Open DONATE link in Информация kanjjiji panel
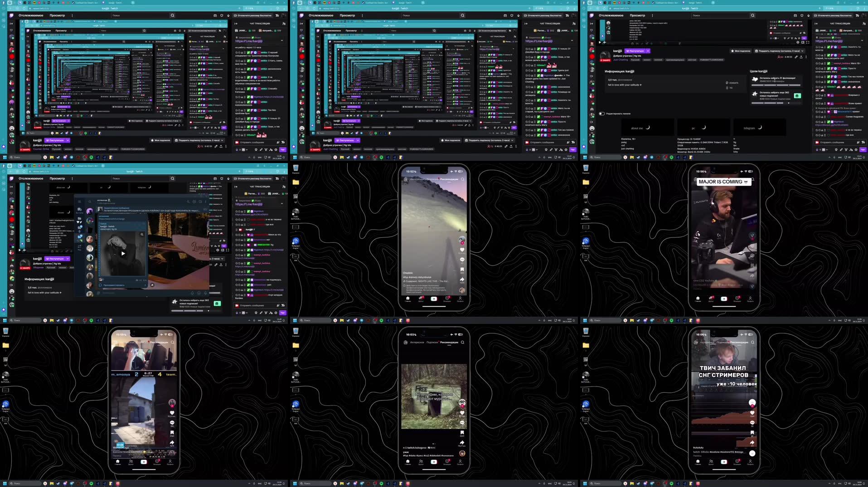The height and width of the screenshot is (487, 868). [x=732, y=83]
